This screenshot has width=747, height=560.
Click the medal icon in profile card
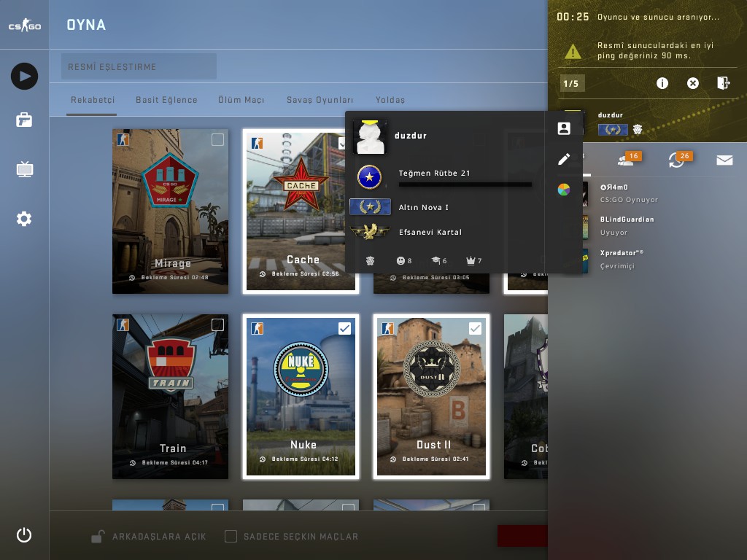click(x=370, y=260)
